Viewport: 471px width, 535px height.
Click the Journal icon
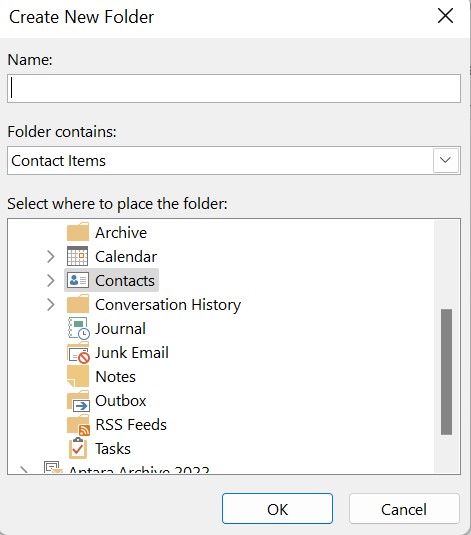[78, 328]
